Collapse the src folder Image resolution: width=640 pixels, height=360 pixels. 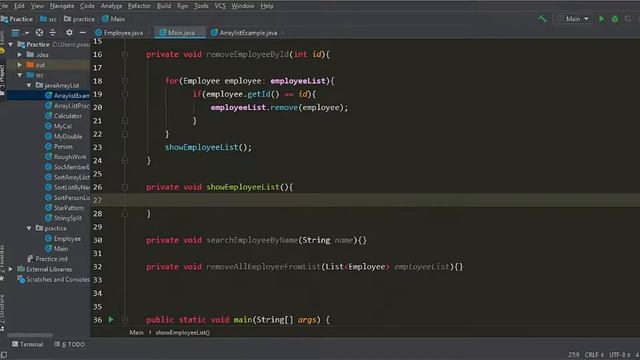20,75
